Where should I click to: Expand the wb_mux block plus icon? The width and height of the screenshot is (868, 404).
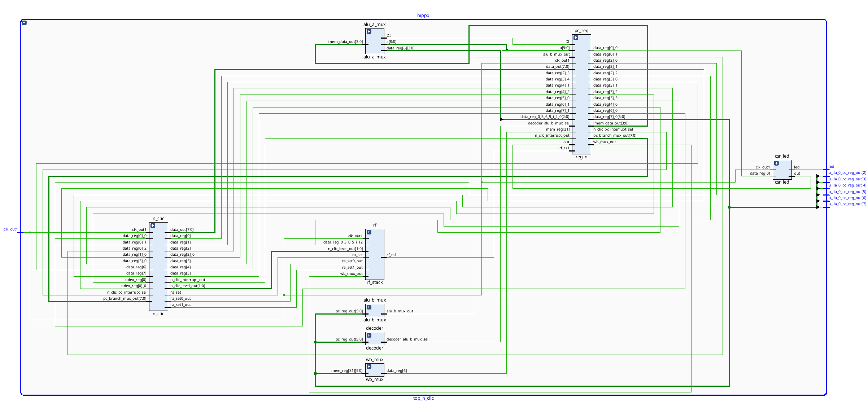click(x=369, y=367)
